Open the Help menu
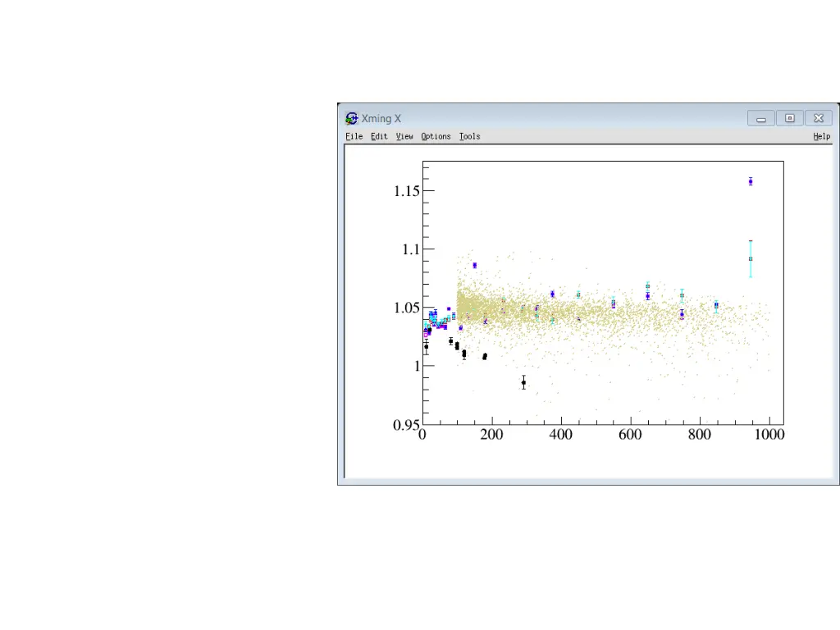Screen dimensions: 840x630 click(x=821, y=137)
